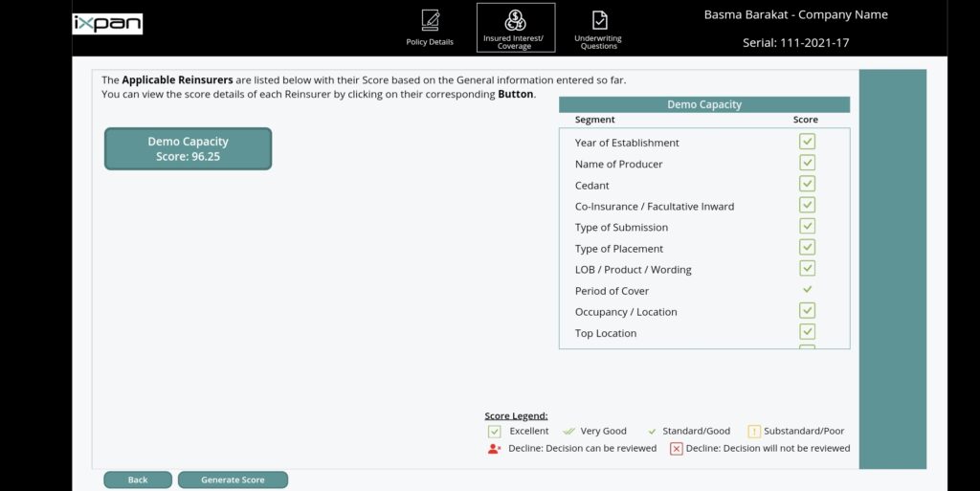This screenshot has width=980, height=491.
Task: Select the Underwriting Questions checklist icon
Action: tap(598, 20)
